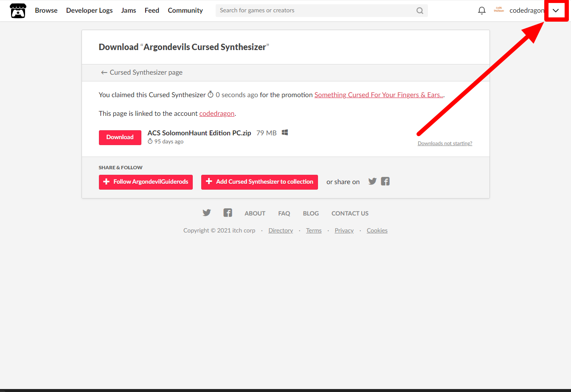The width and height of the screenshot is (571, 392).
Task: Open the FAQ footer link
Action: click(x=284, y=213)
